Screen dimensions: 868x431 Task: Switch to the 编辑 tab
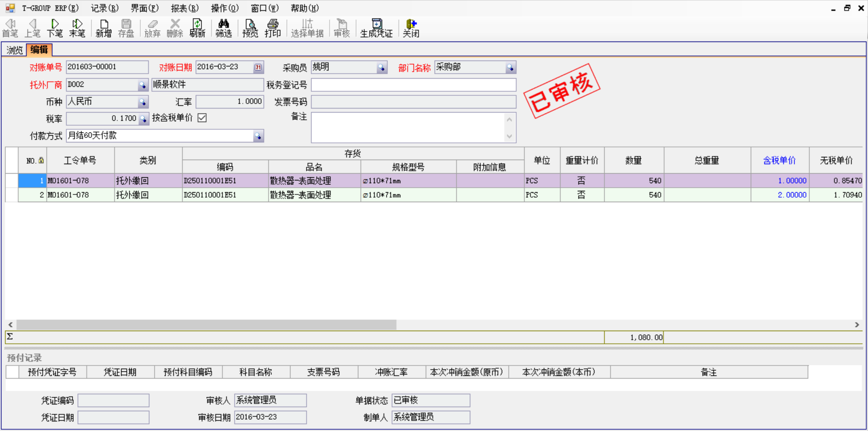pyautogui.click(x=39, y=50)
